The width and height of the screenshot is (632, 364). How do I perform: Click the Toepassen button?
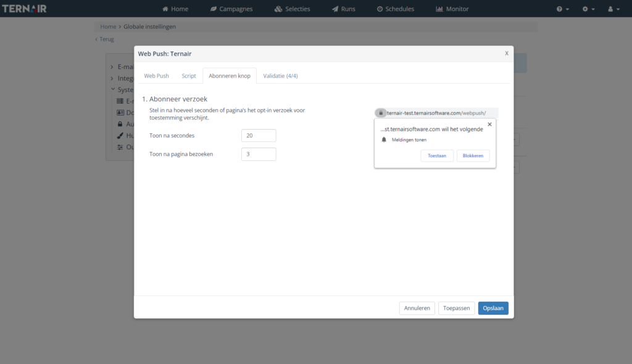click(456, 308)
